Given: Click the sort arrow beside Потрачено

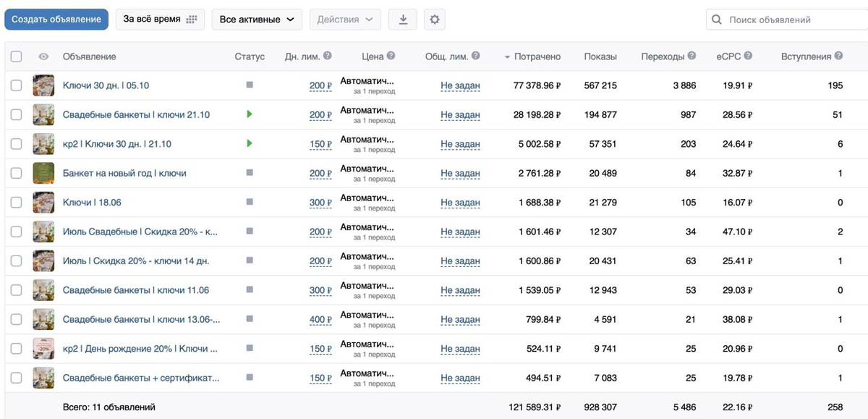Looking at the screenshot, I should click(507, 57).
